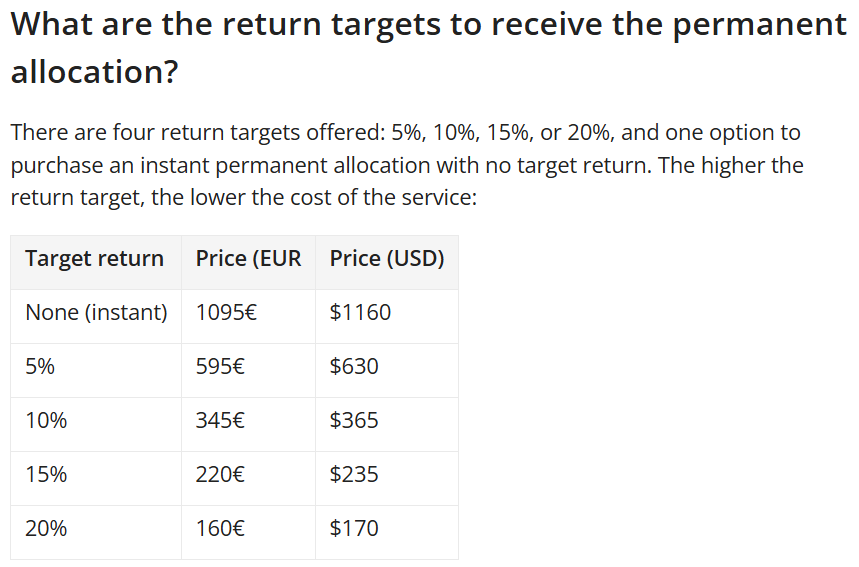
Task: Select the 20% target cell in the table
Action: (x=46, y=529)
